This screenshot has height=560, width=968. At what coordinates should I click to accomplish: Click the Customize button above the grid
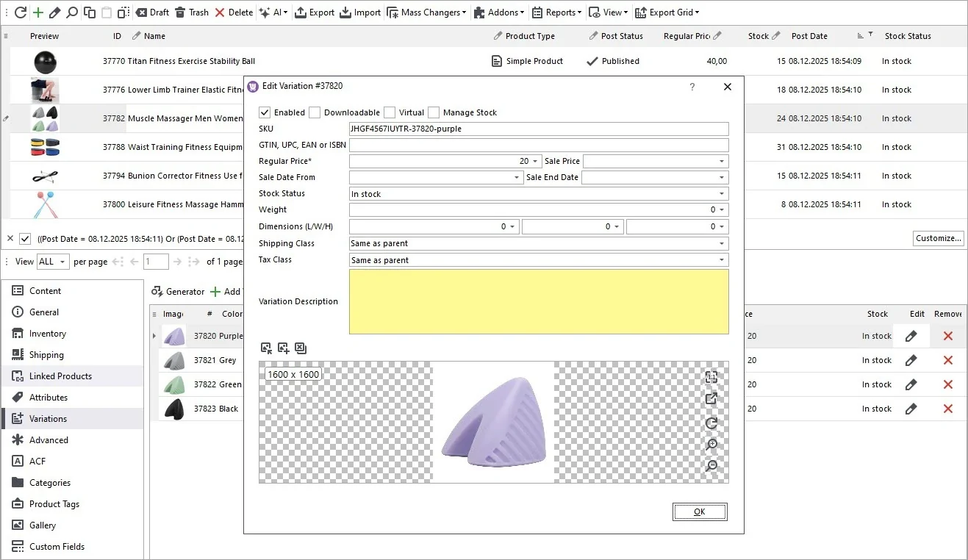[938, 238]
